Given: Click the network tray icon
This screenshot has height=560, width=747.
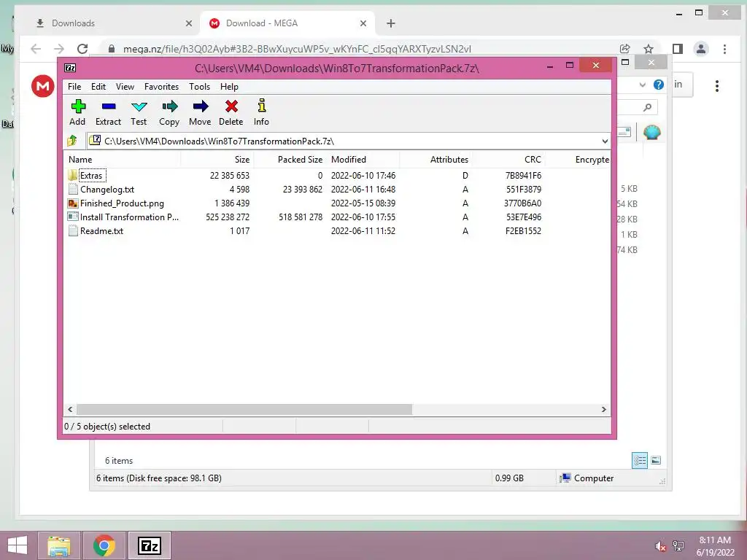Looking at the screenshot, I should click(x=678, y=546).
